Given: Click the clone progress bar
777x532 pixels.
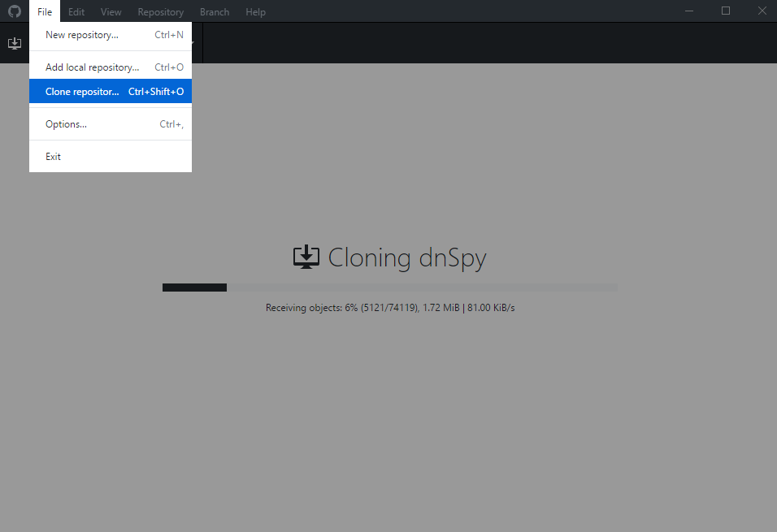Looking at the screenshot, I should click(x=389, y=288).
